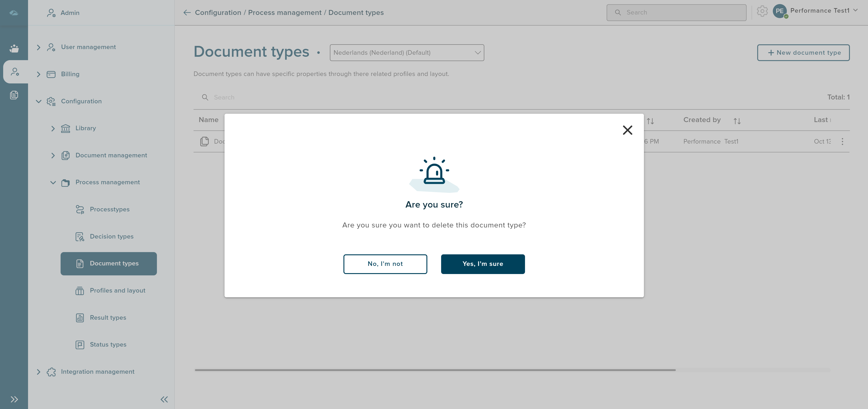
Task: Open documents icon in left rail
Action: [14, 95]
